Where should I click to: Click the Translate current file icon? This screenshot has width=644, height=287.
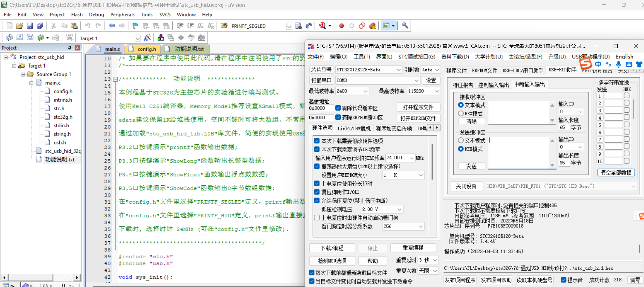pyautogui.click(x=10, y=38)
